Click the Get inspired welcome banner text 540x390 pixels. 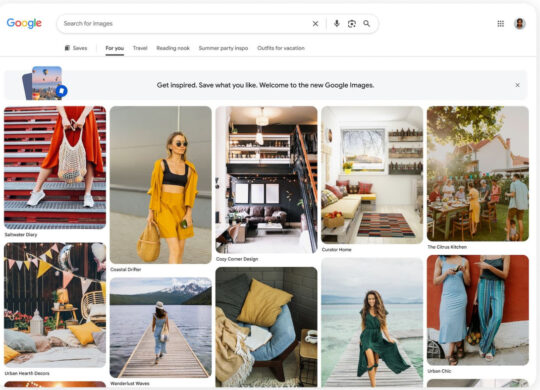click(x=266, y=85)
